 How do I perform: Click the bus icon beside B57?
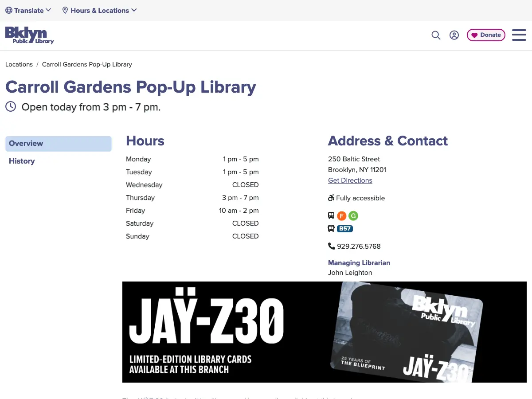point(331,229)
